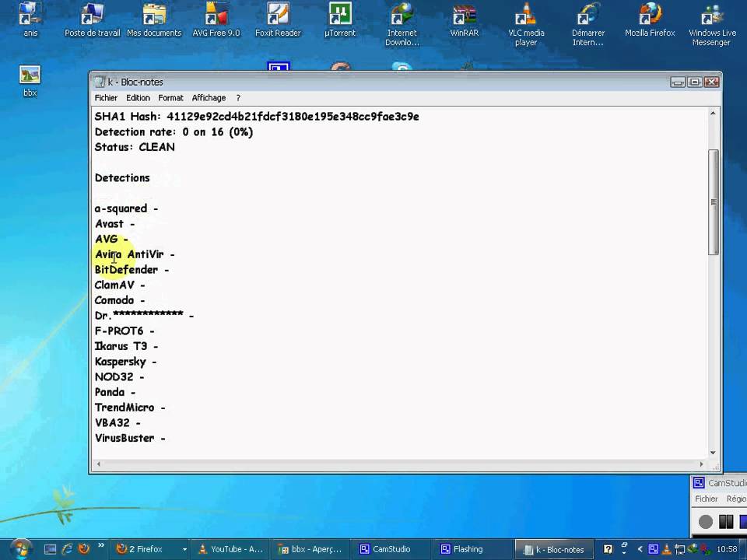747x560 pixels.
Task: Open Poste de travail desktop icon
Action: tap(92, 19)
